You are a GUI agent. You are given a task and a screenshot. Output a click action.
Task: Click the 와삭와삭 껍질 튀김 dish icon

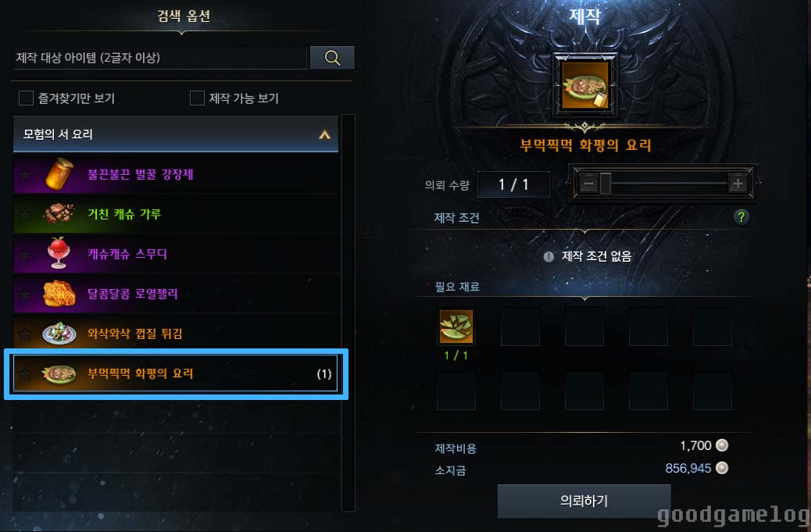click(x=59, y=334)
